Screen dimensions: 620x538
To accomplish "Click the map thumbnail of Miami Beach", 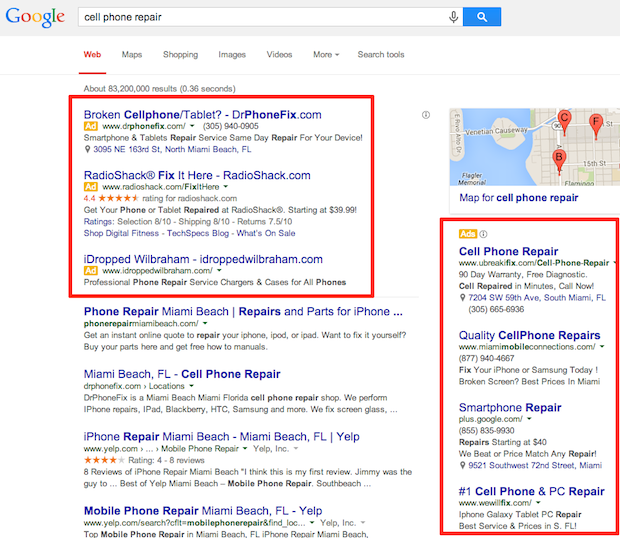I will pos(530,147).
